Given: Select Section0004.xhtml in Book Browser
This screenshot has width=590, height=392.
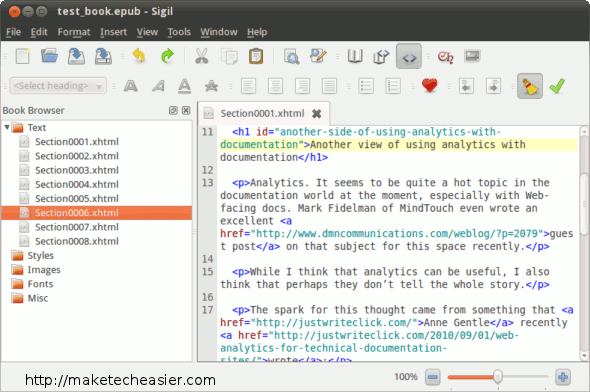Looking at the screenshot, I should click(x=77, y=184).
